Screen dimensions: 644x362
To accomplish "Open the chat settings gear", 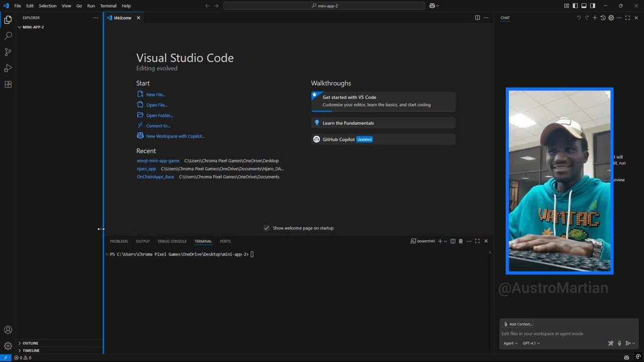I will pos(611,18).
